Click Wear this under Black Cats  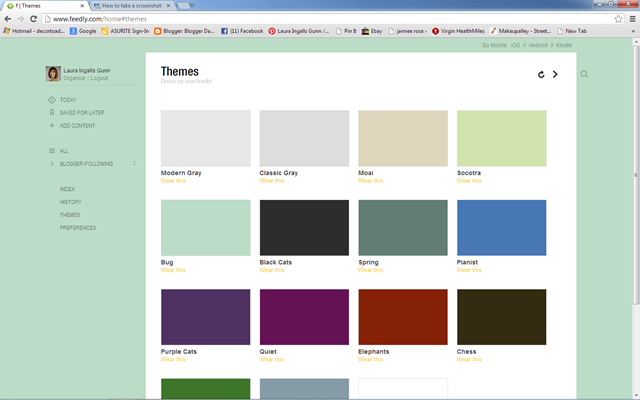pyautogui.click(x=272, y=270)
